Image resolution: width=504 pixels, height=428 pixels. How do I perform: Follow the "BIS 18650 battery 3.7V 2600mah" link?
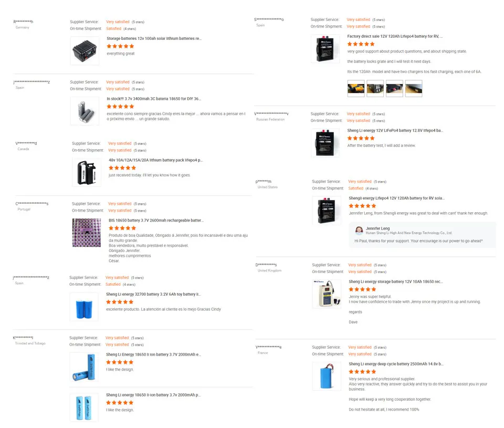click(x=156, y=221)
